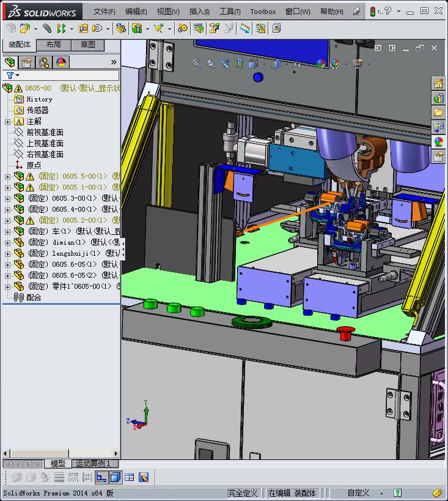Toggle the colored axes icon on bottom toolbar
Image resolution: width=448 pixels, height=501 pixels.
pos(101,477)
